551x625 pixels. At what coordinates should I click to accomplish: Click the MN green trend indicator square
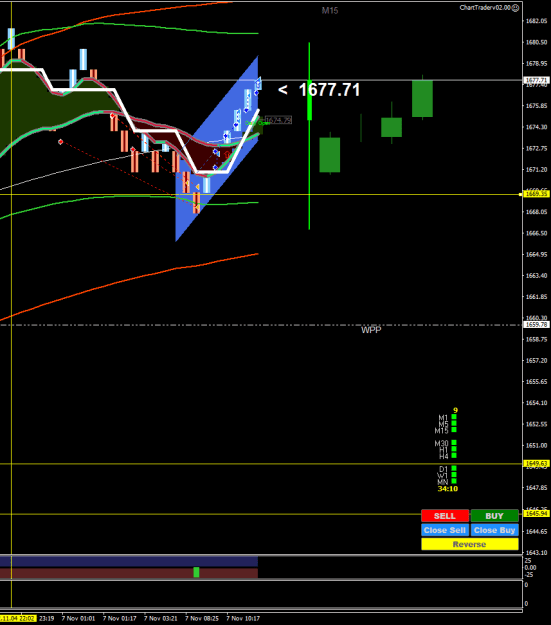coord(454,481)
